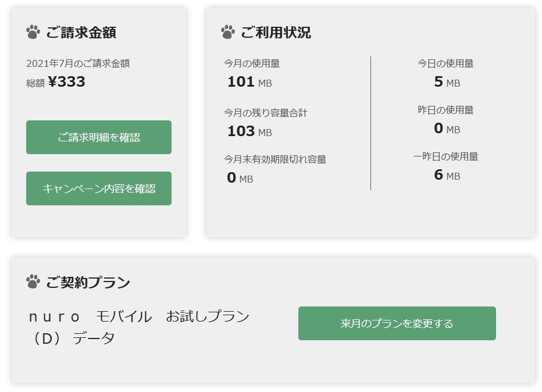The height and width of the screenshot is (392, 542).
Task: Select the ご契約プラン heading
Action: pos(88,283)
